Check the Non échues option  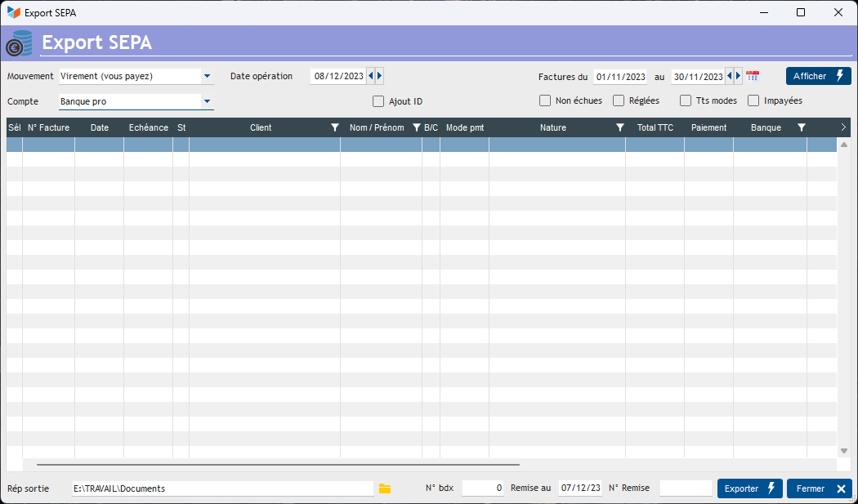[545, 100]
